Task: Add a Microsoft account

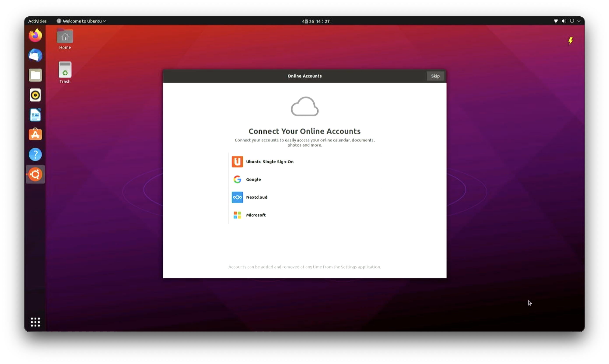Action: click(x=255, y=215)
